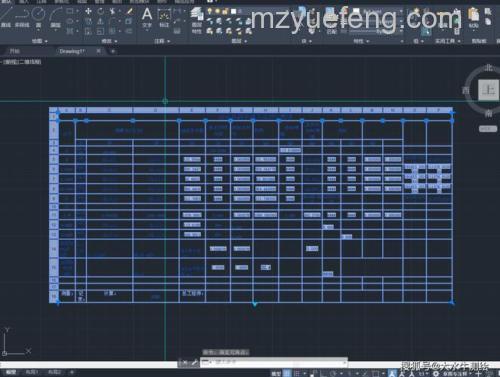
Task: Select the Text (文字) tool
Action: (147, 17)
